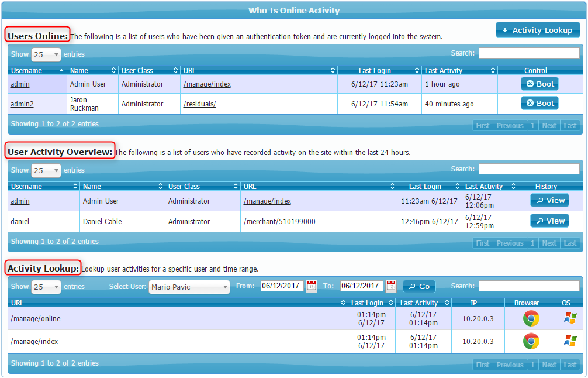Viewport: 588px width, 378px height.
Task: Open the To date calendar picker icon
Action: (x=391, y=286)
